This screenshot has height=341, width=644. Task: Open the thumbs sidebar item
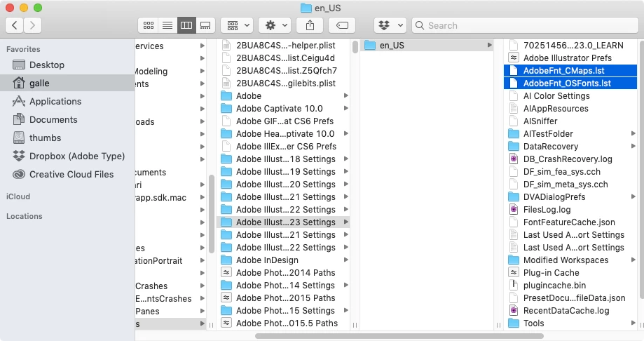[67, 138]
